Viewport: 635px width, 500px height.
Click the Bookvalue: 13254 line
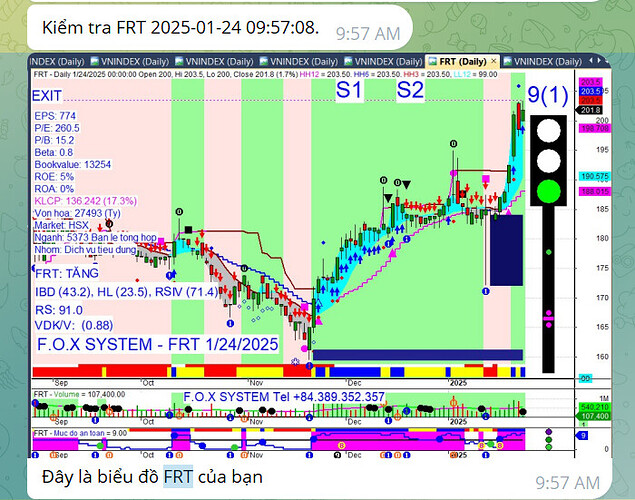point(72,164)
